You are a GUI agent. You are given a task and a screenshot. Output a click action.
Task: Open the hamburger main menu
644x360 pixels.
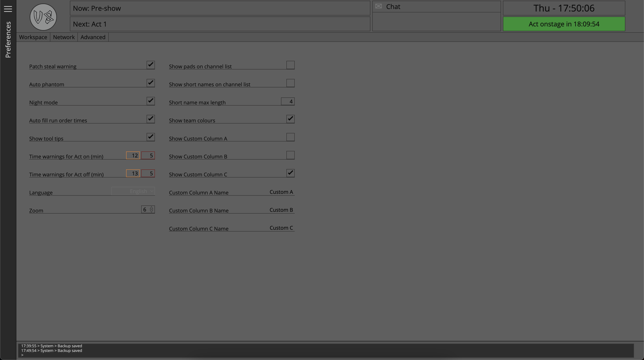(x=8, y=9)
